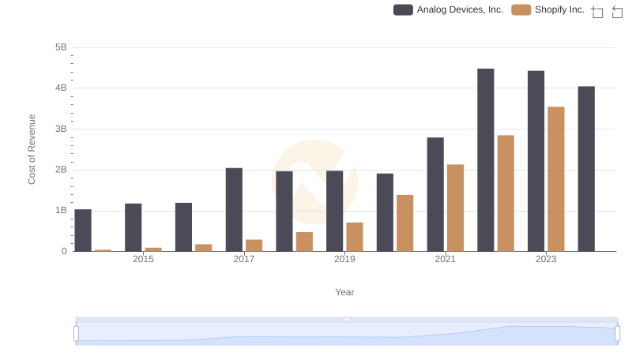Viewport: 632px width, 364px height.
Task: Click the '2021' x-axis label
Action: (446, 259)
